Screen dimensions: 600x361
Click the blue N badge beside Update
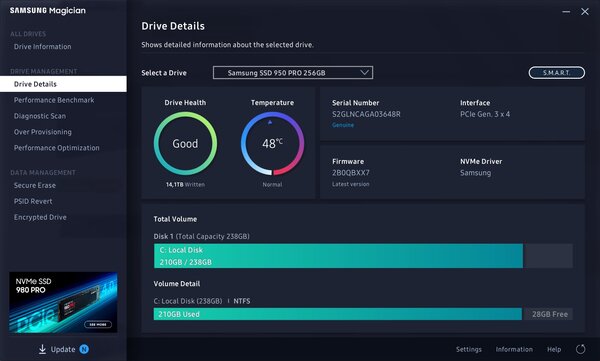(84, 349)
